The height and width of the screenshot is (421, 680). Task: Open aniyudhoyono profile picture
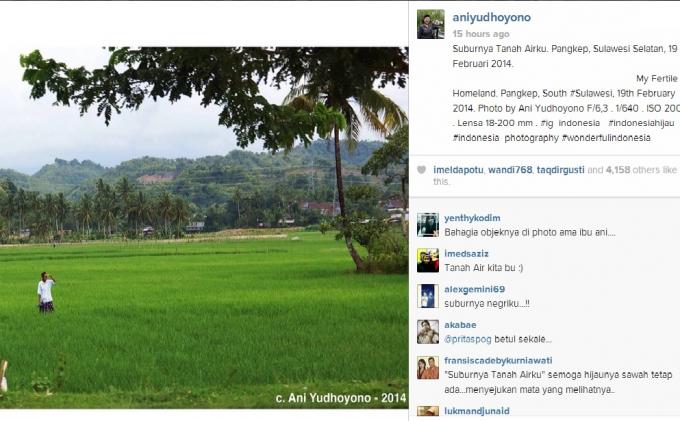[x=431, y=24]
